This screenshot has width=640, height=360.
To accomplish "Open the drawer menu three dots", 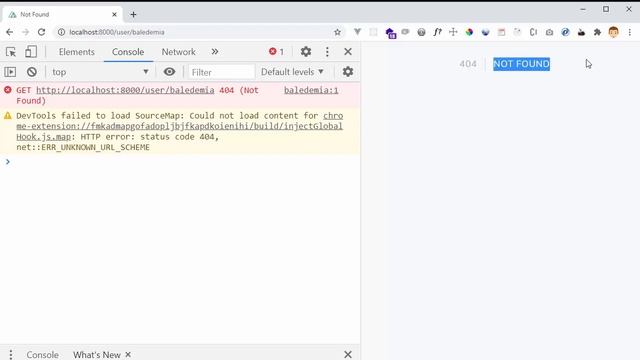I will 11,354.
